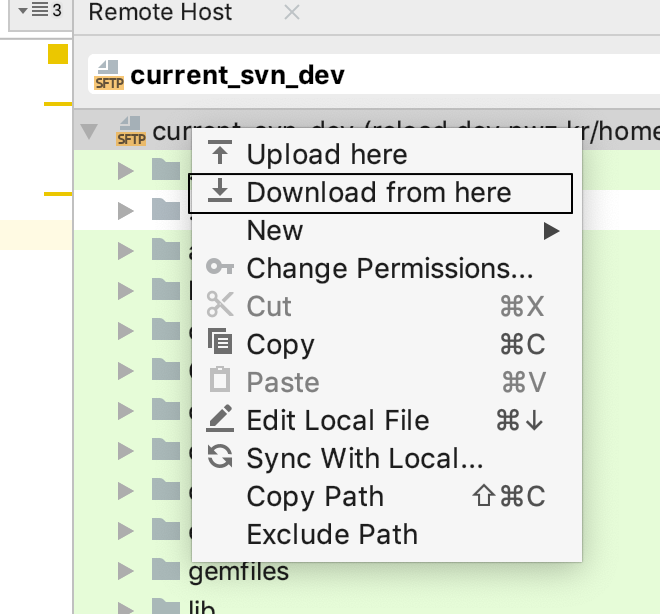Click the SFTP icon of the root tree node
Viewport: 660px width, 614px height.
tap(131, 131)
